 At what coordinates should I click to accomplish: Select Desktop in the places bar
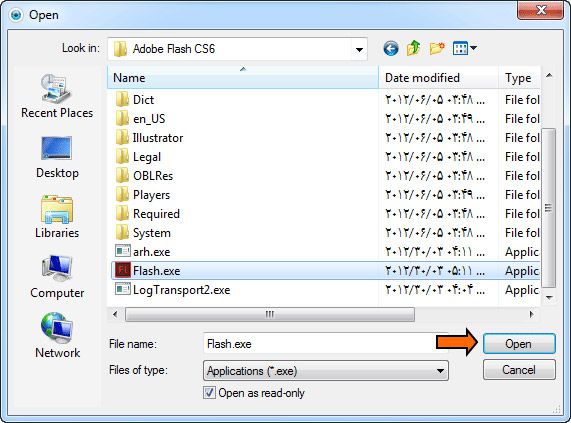tap(57, 158)
